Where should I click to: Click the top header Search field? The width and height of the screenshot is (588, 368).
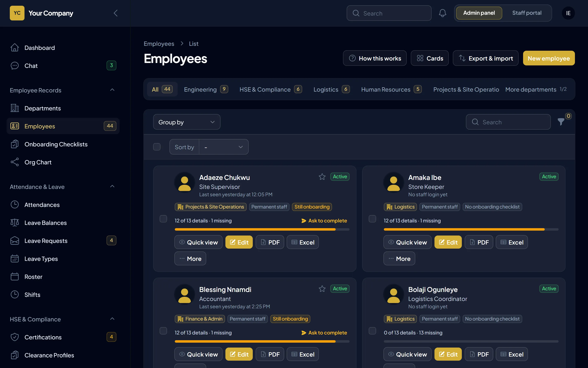389,13
